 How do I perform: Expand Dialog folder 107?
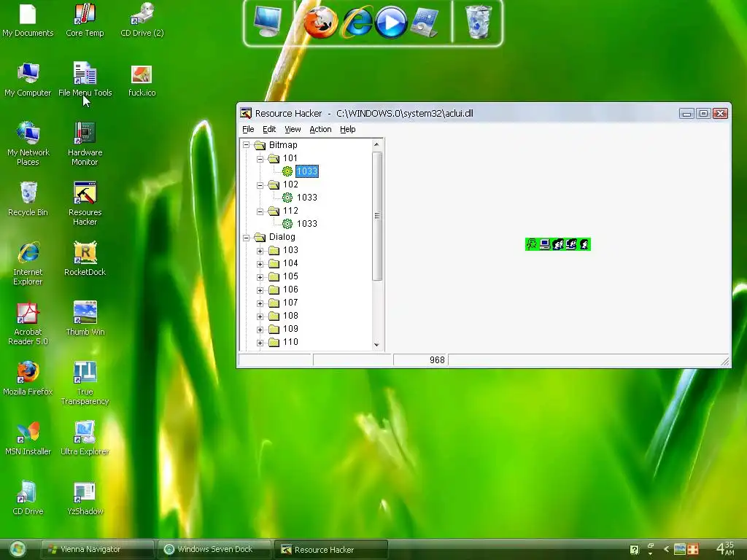(x=260, y=303)
